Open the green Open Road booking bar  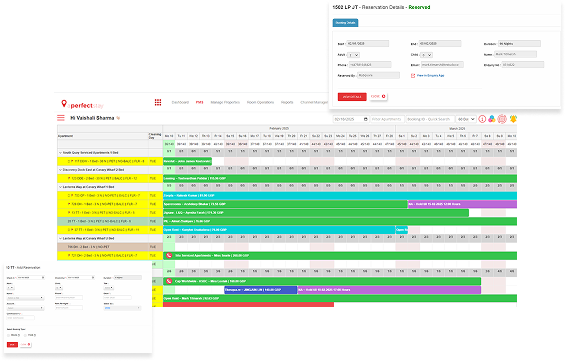click(340, 298)
